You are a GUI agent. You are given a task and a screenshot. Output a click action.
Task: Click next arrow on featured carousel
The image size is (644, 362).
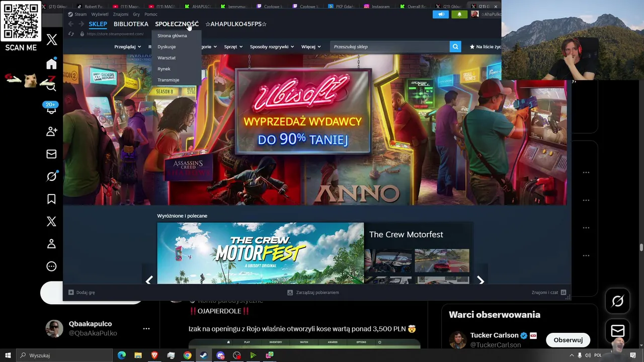click(480, 281)
